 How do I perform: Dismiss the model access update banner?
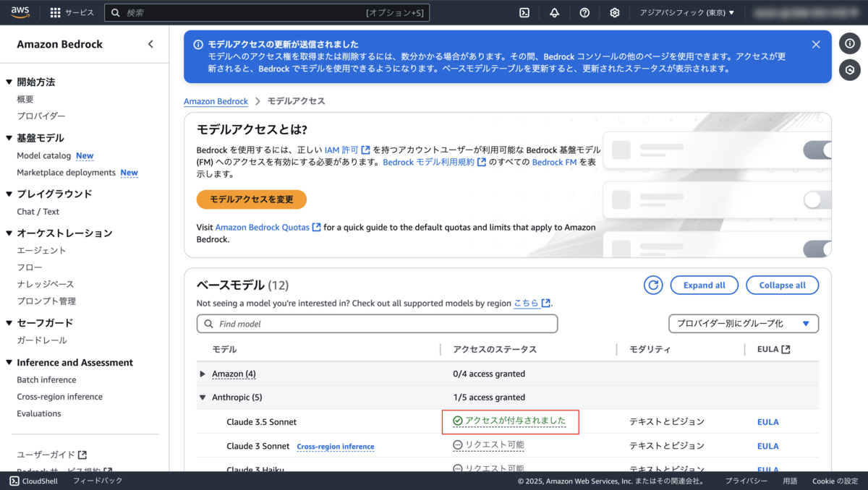816,44
